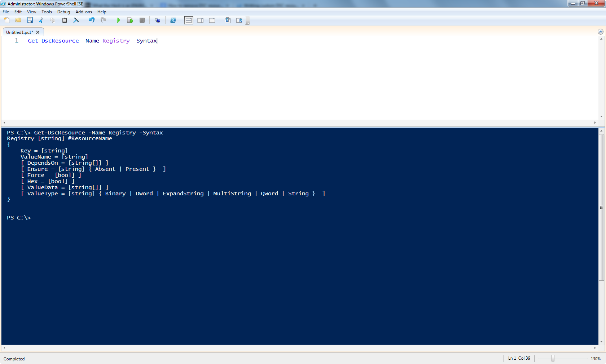
Task: Open new remote PowerShell tab icon
Action: (x=158, y=21)
